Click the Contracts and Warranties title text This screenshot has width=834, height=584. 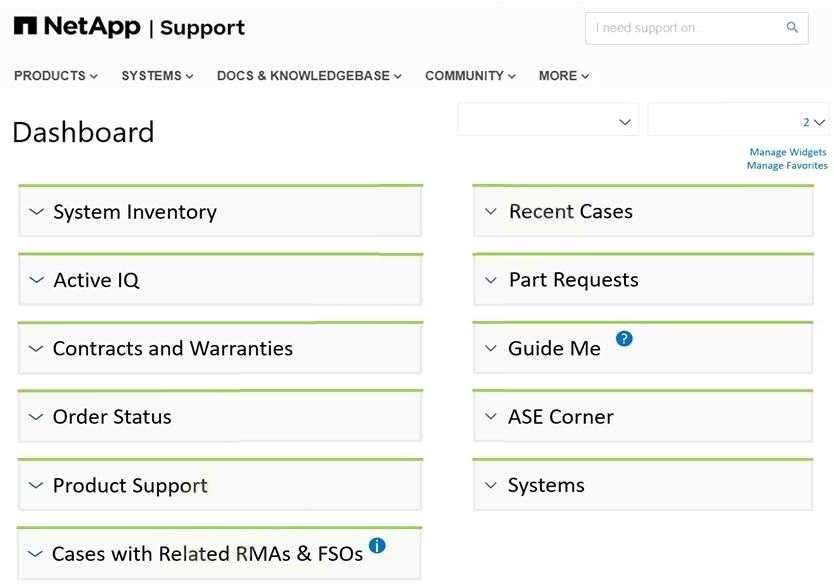tap(173, 348)
